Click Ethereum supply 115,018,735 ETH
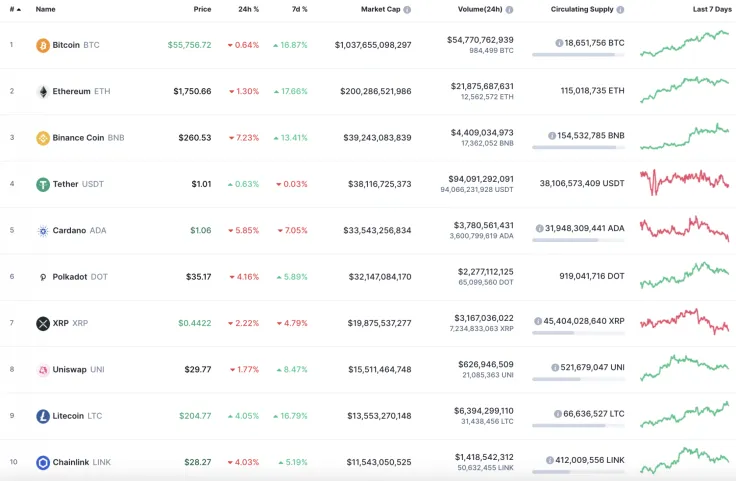The image size is (736, 481). pyautogui.click(x=592, y=91)
